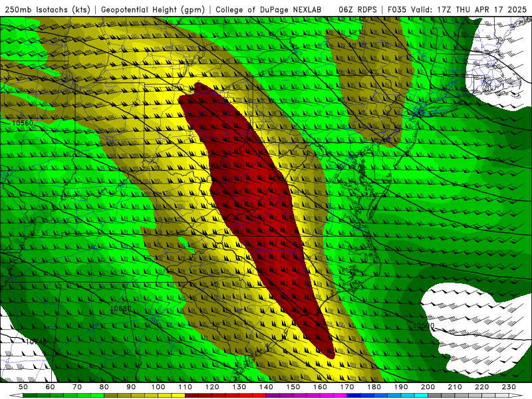Click the 'Geopotential Height (gpm)' title text
The width and height of the screenshot is (532, 399).
tap(153, 9)
